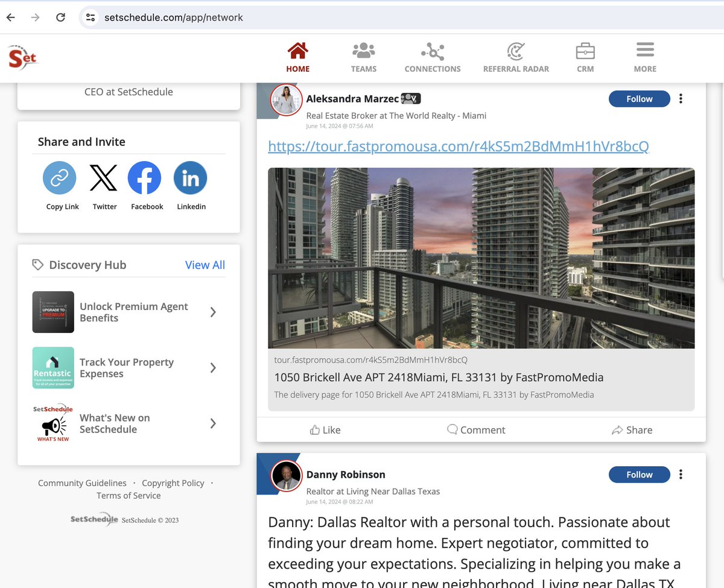Open site info icon in address bar
This screenshot has width=724, height=588.
[x=91, y=17]
